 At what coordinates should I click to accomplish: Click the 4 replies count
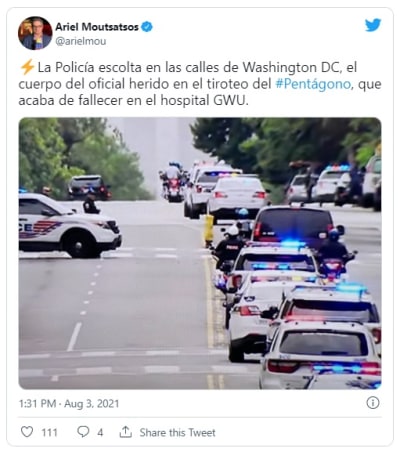[100, 433]
